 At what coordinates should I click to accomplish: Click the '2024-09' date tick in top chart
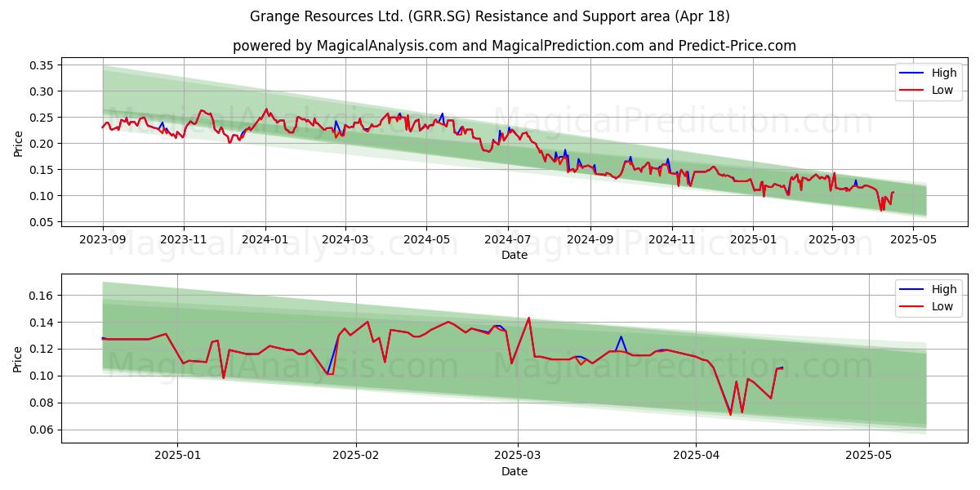click(x=590, y=242)
